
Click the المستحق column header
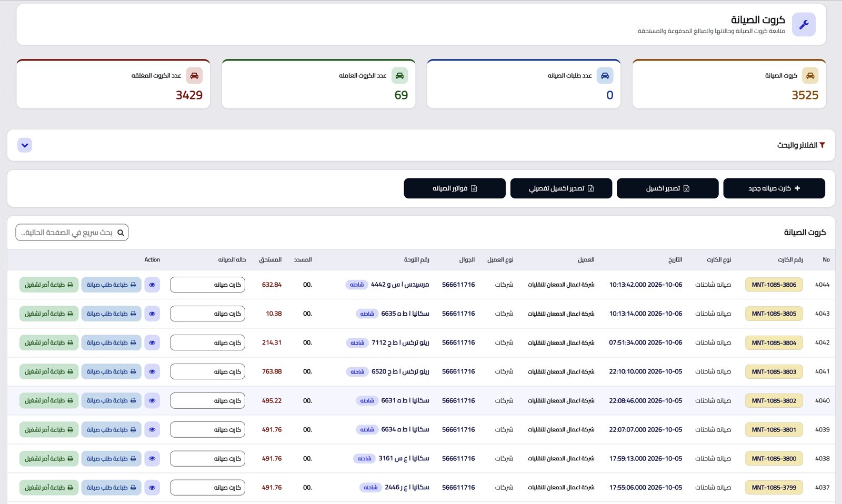click(x=270, y=260)
